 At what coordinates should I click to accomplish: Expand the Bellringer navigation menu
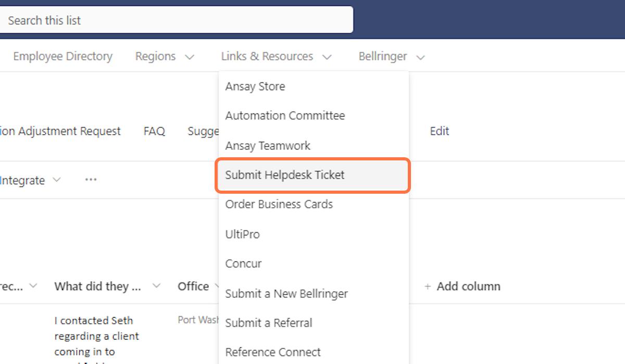(x=392, y=56)
